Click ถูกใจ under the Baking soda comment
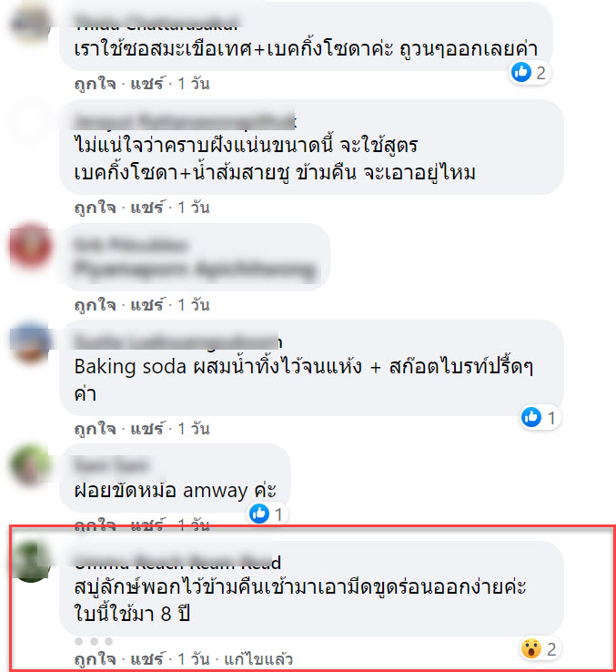The image size is (616, 672). (96, 428)
